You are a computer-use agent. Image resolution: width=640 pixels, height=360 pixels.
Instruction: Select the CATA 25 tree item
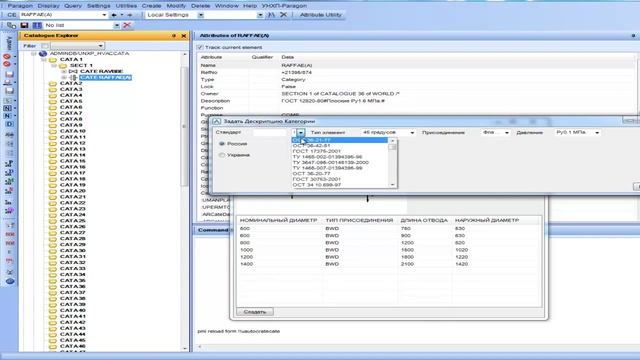point(72,221)
